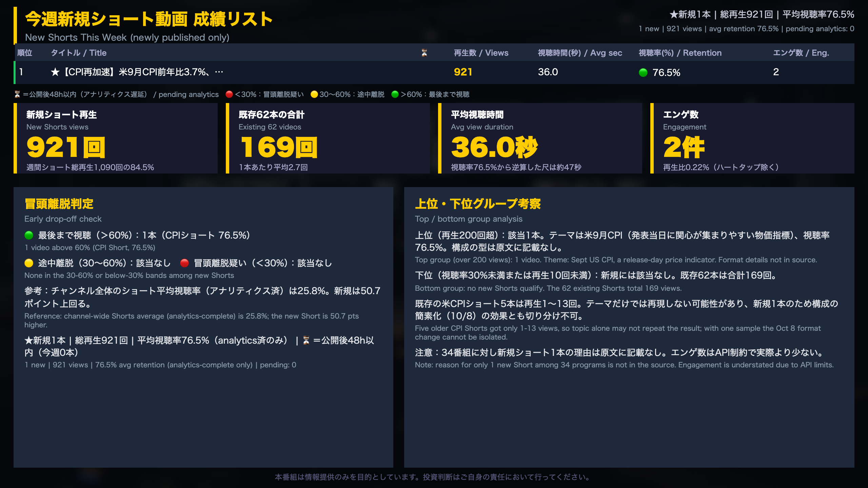Click the 36.0 avg seconds table cell
This screenshot has width=868, height=488.
548,72
